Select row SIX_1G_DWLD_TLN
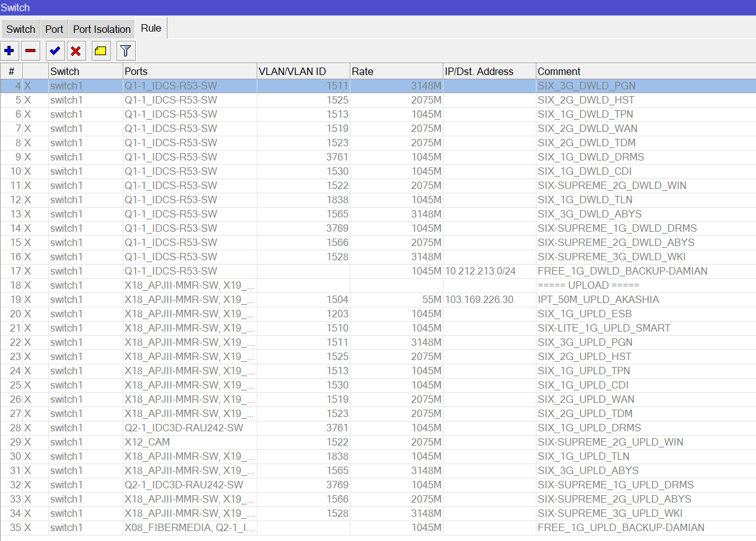Viewport: 756px width, 541px height. 378,200
